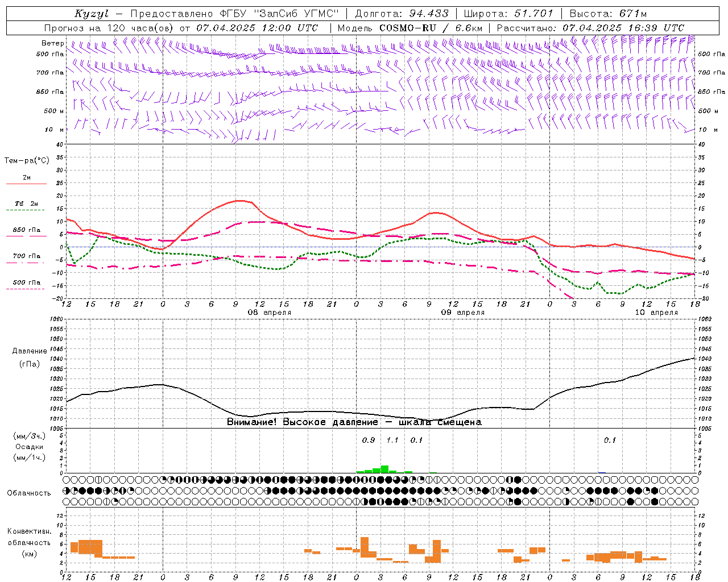Select the '09 апреля' date label
This screenshot has height=582, width=728.
click(463, 313)
